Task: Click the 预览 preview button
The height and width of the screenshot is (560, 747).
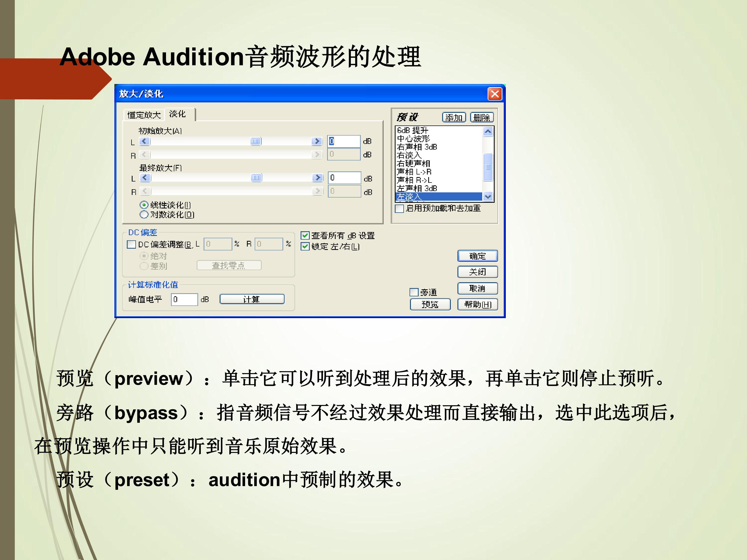Action: 430,304
